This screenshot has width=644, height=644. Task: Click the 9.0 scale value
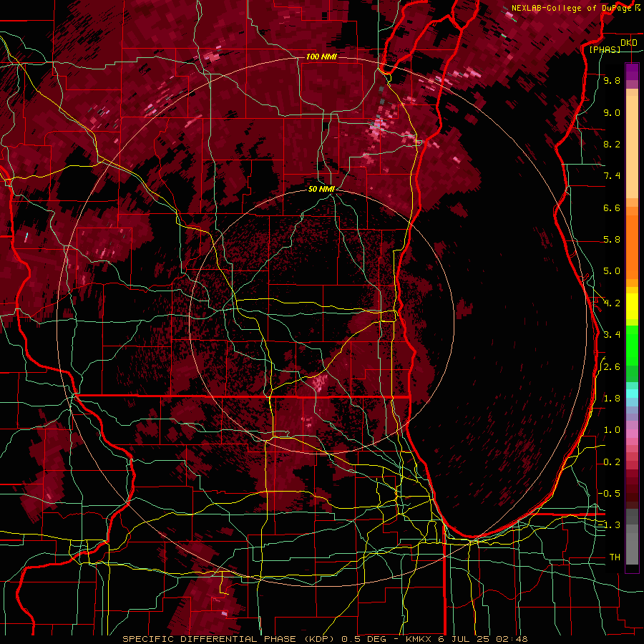(x=612, y=112)
